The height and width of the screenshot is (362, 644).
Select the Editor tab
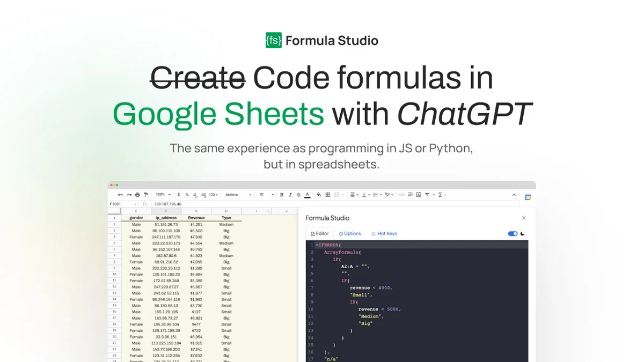(320, 234)
